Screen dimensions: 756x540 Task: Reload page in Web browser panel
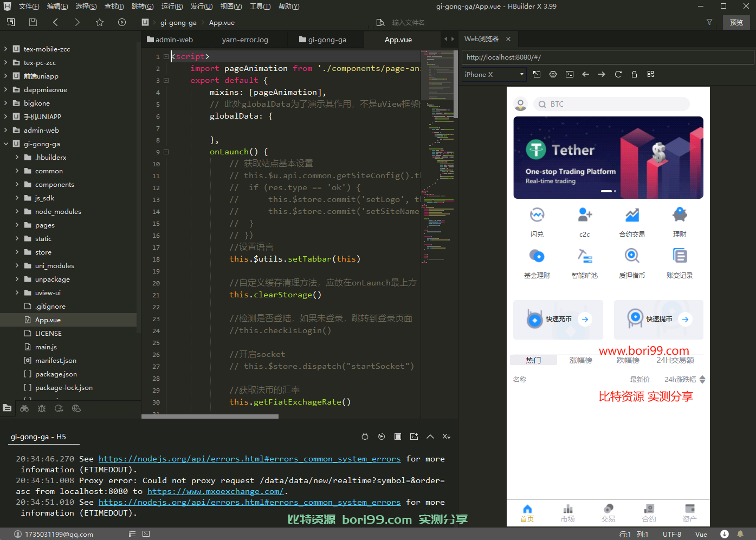coord(618,74)
